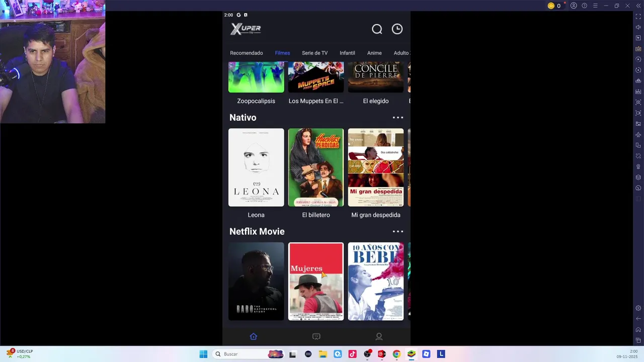This screenshot has width=644, height=362.
Task: Select Mujeres movie poster
Action: click(316, 282)
